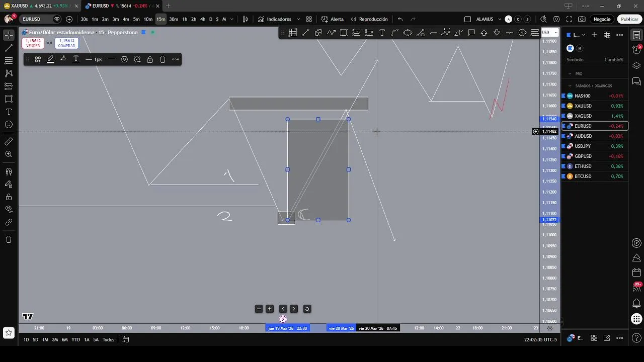Select arrow up marker tool

pyautogui.click(x=484, y=33)
